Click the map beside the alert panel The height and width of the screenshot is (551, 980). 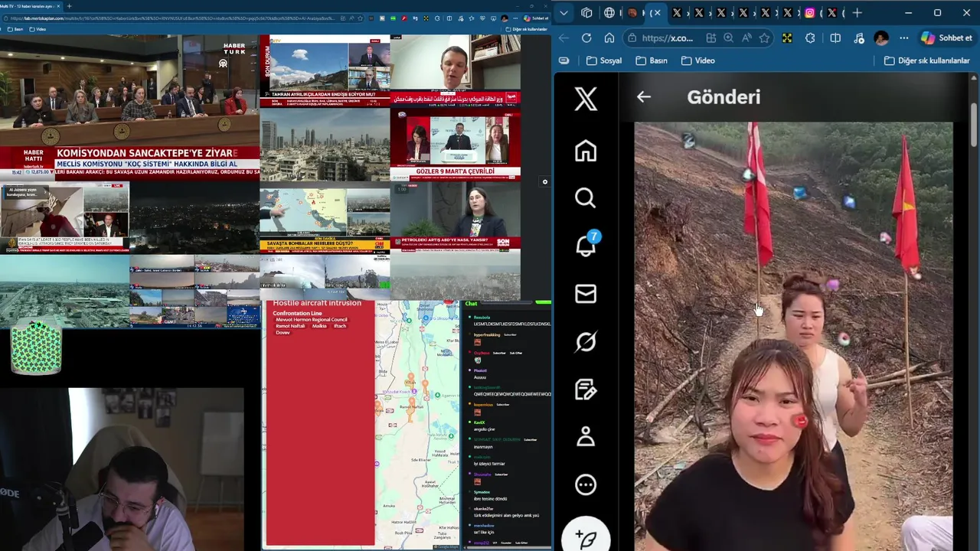tap(417, 425)
